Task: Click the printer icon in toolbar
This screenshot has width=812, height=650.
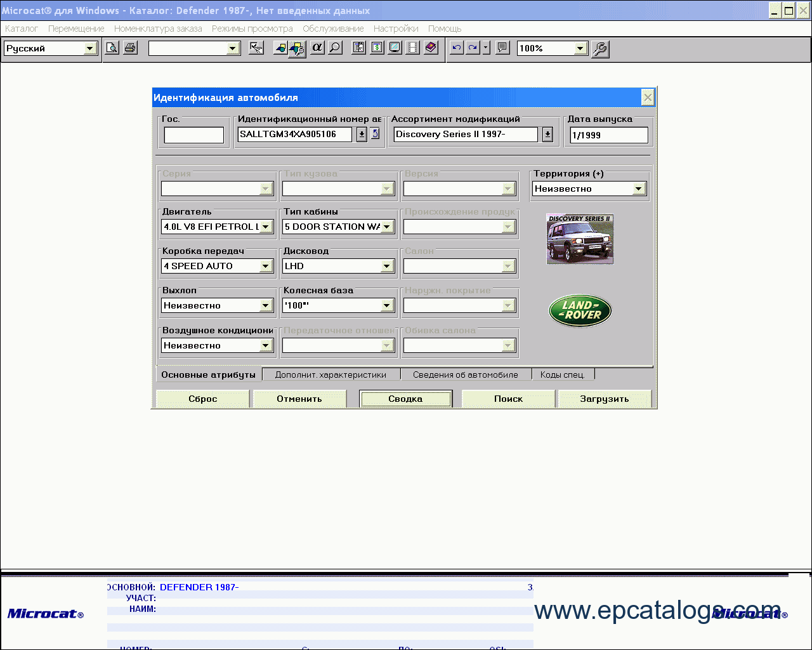Action: click(130, 48)
